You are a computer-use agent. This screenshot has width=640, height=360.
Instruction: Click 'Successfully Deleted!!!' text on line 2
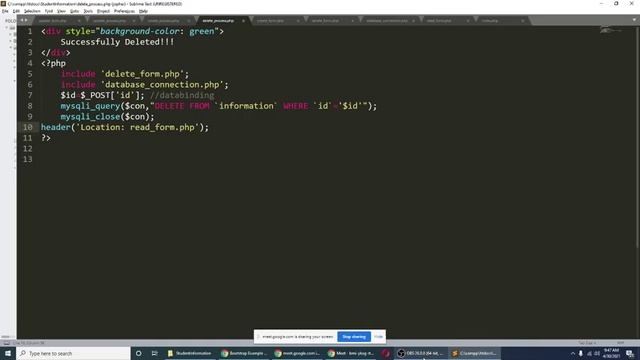click(x=118, y=42)
